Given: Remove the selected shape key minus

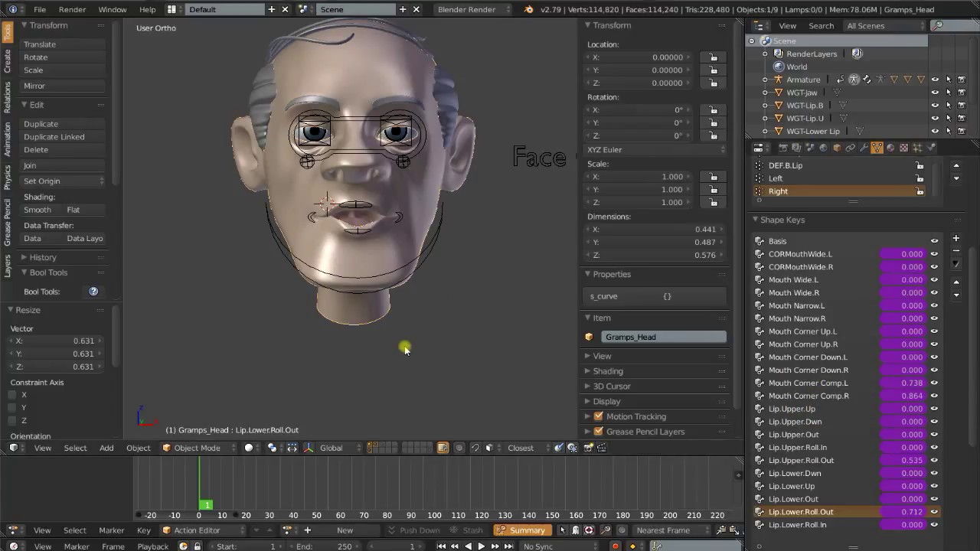Looking at the screenshot, I should tap(955, 251).
